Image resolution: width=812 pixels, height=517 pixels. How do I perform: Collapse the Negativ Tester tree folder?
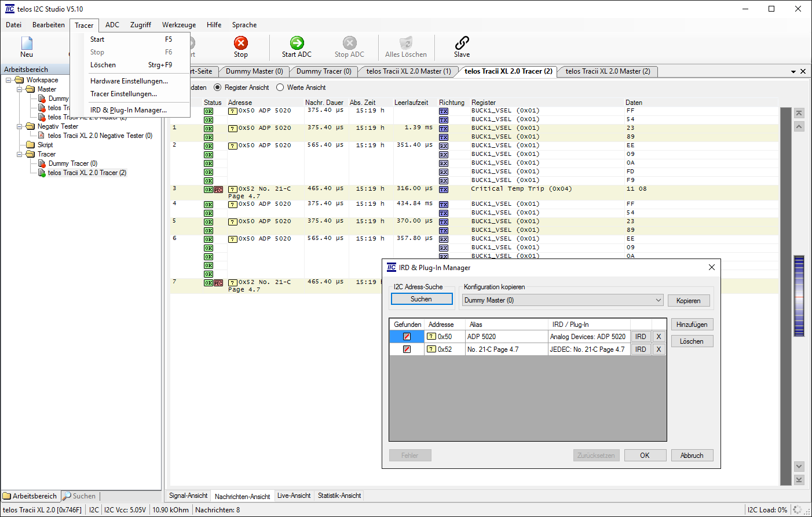20,126
